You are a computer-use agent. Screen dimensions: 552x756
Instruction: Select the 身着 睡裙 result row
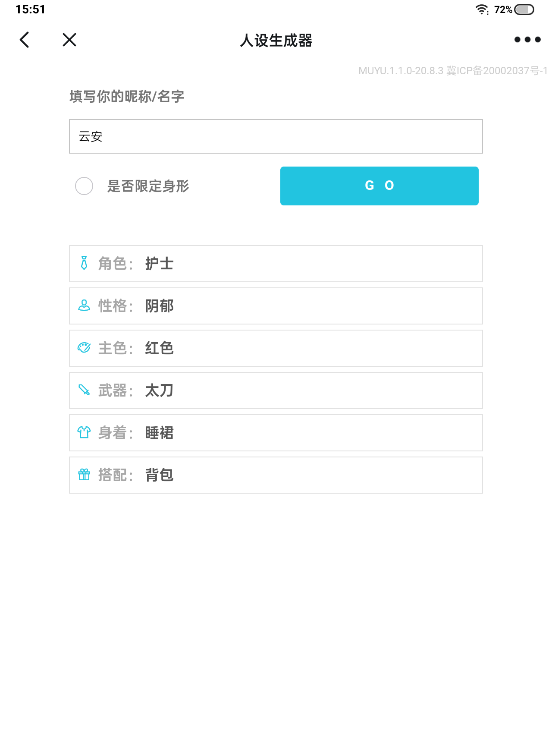coord(276,433)
